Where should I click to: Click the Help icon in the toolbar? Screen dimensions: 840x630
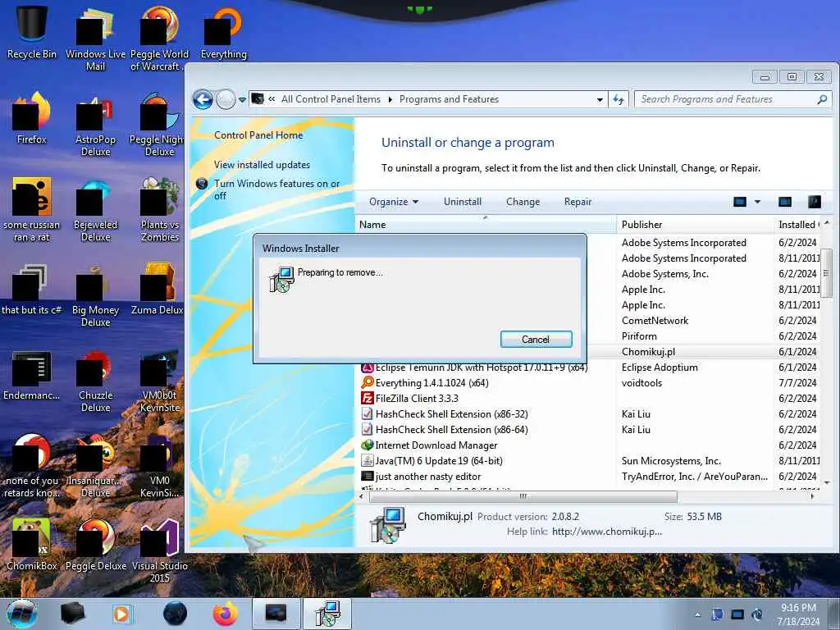click(815, 202)
